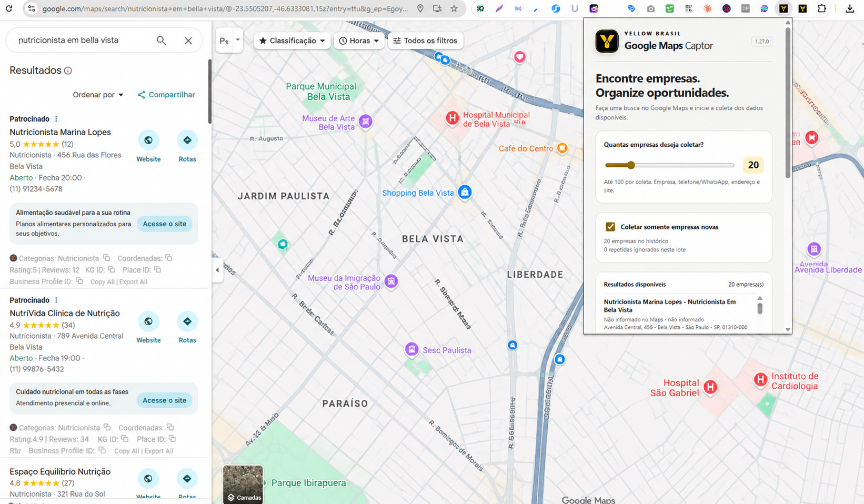Open Todos os filtros
The height and width of the screenshot is (504, 864).
[x=425, y=41]
